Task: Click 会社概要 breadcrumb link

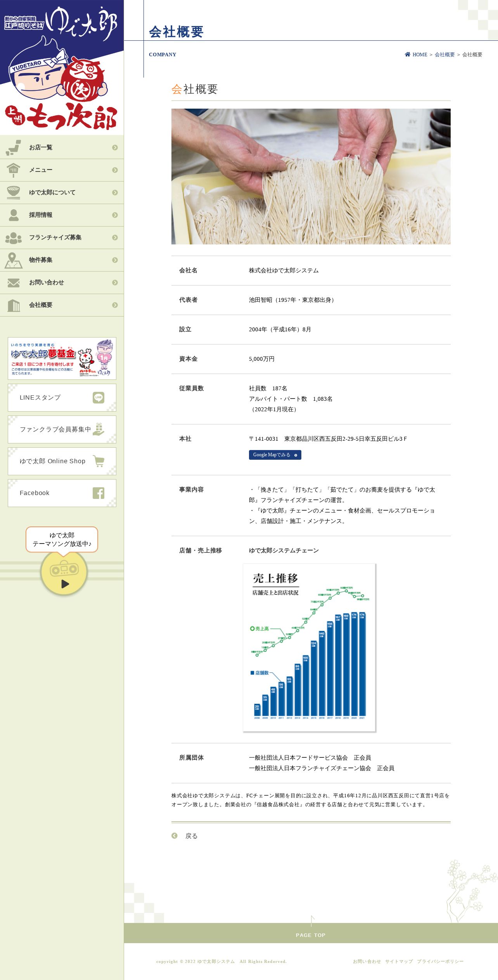Action: tap(444, 55)
